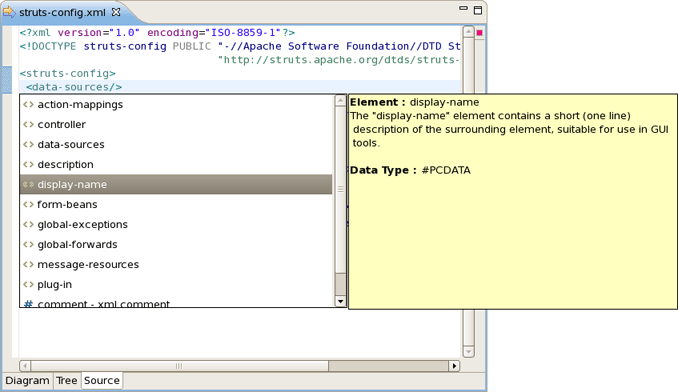
Task: Click the element icon next to description
Action: coord(29,164)
